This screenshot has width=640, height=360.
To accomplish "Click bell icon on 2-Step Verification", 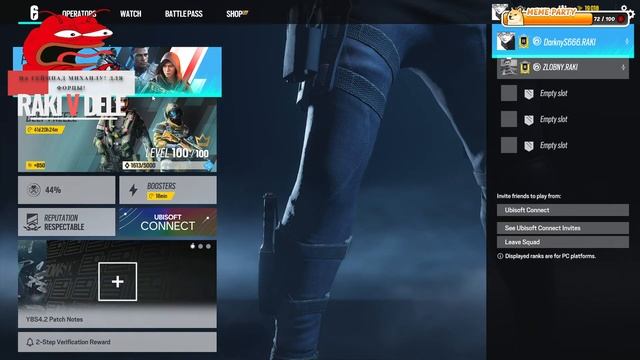I will pyautogui.click(x=30, y=342).
